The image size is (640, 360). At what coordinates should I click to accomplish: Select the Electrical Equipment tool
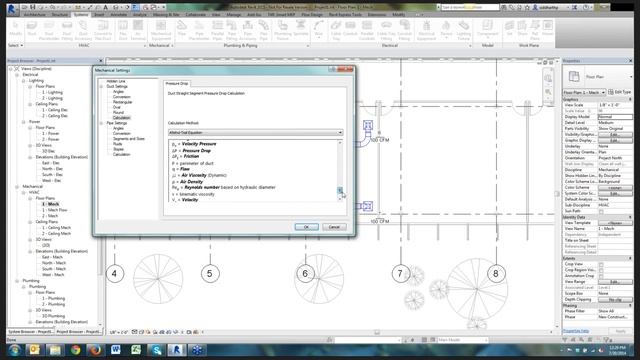(x=427, y=30)
